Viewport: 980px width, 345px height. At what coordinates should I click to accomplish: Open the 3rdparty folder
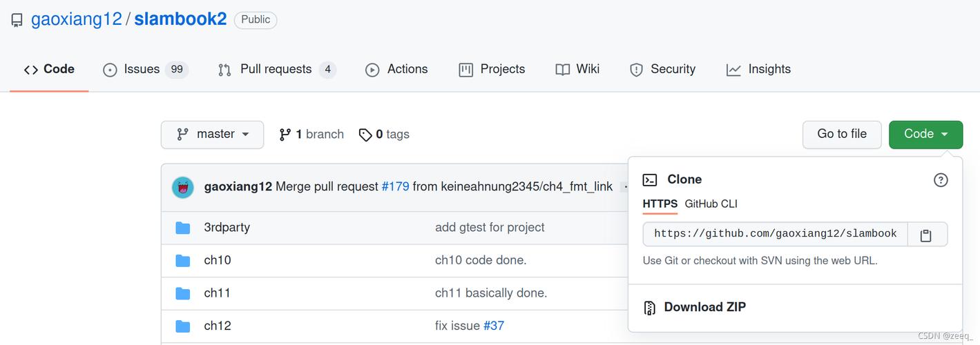coord(227,228)
